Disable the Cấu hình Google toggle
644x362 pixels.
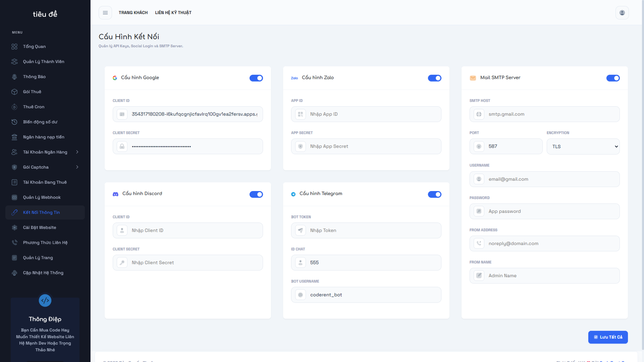(256, 78)
